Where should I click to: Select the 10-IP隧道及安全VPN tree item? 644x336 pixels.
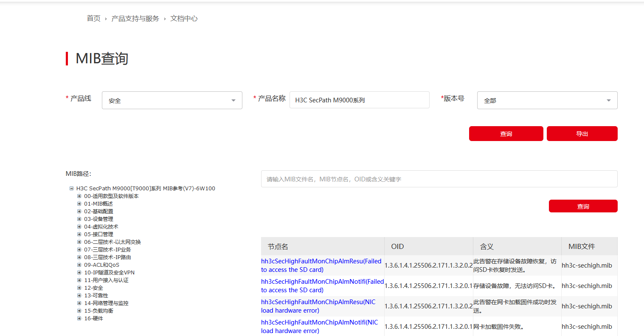tap(109, 273)
